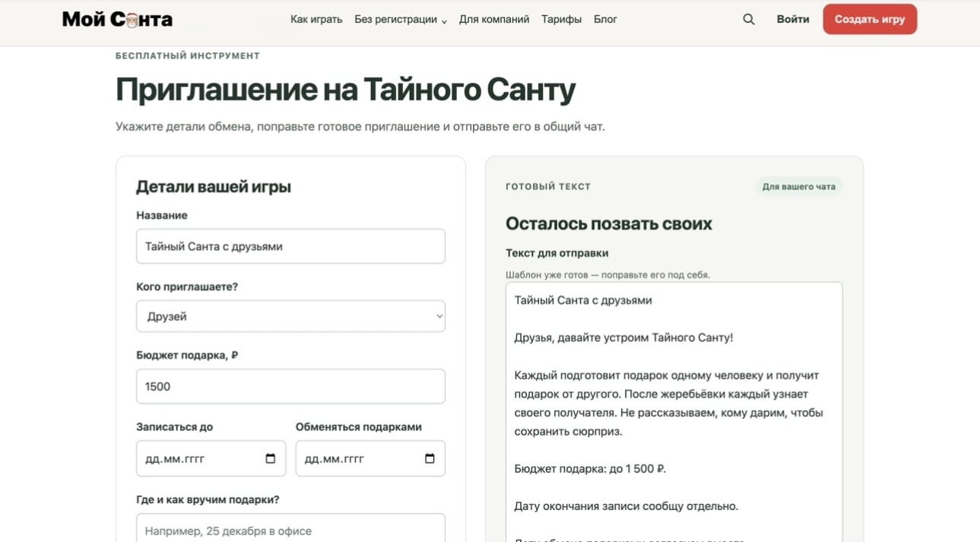Focus 'Где и как вручим подарки?' input

(x=290, y=528)
